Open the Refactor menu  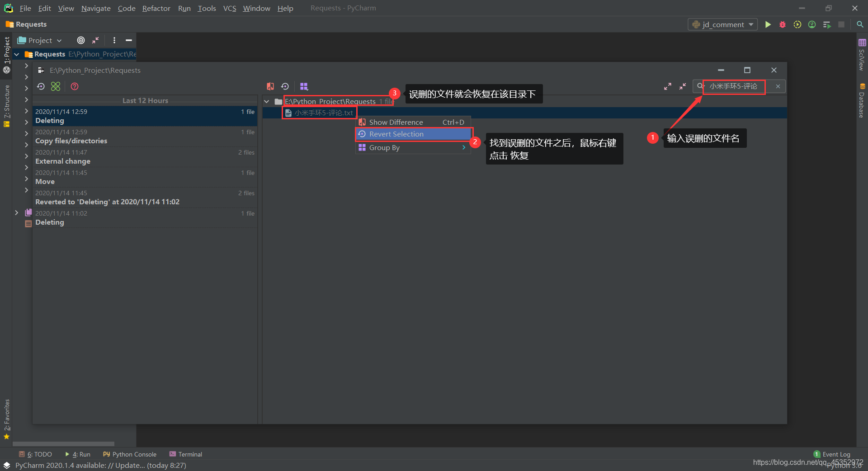tap(156, 8)
